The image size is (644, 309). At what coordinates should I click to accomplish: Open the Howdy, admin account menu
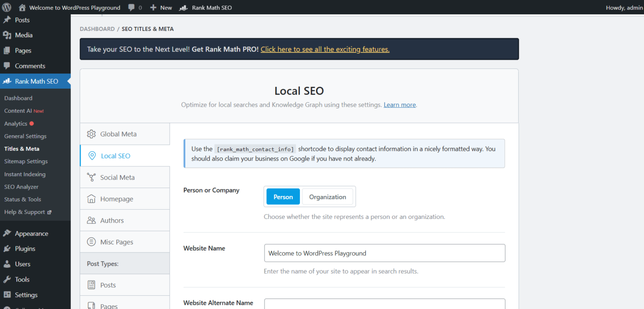(x=624, y=8)
